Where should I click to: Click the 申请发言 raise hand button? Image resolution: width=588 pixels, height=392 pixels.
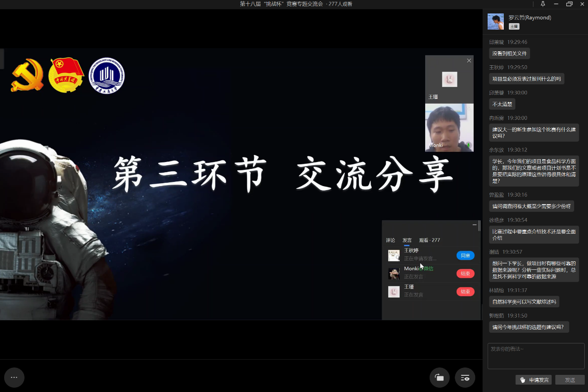(x=533, y=380)
